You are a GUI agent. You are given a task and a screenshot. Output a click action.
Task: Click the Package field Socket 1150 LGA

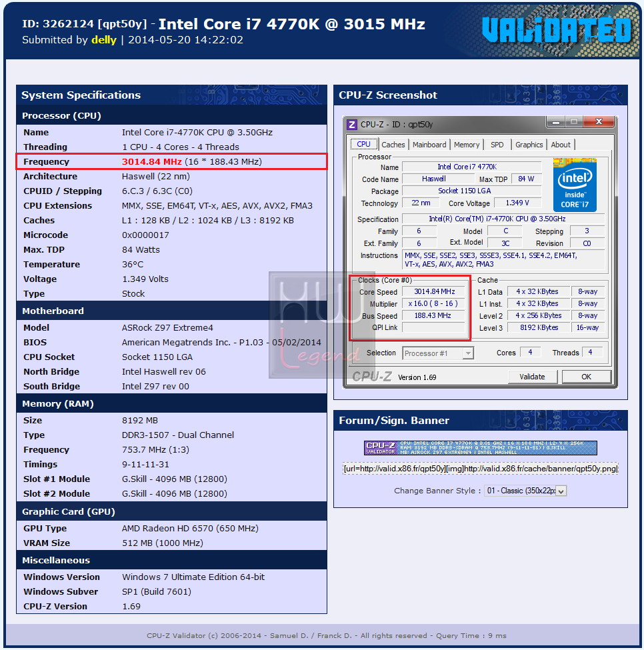471,191
